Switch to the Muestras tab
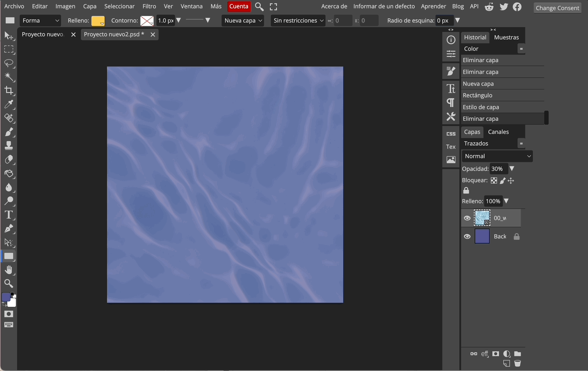 [507, 37]
